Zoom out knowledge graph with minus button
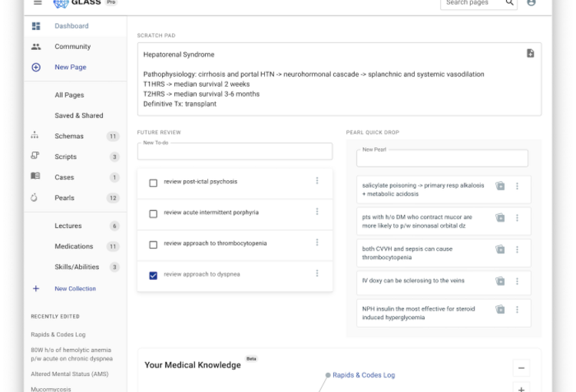 click(521, 368)
